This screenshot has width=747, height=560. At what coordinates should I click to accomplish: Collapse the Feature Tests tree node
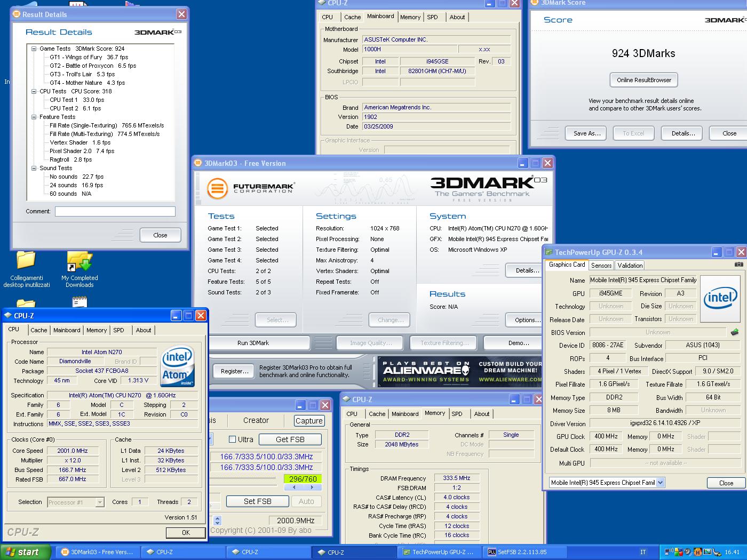click(x=34, y=117)
